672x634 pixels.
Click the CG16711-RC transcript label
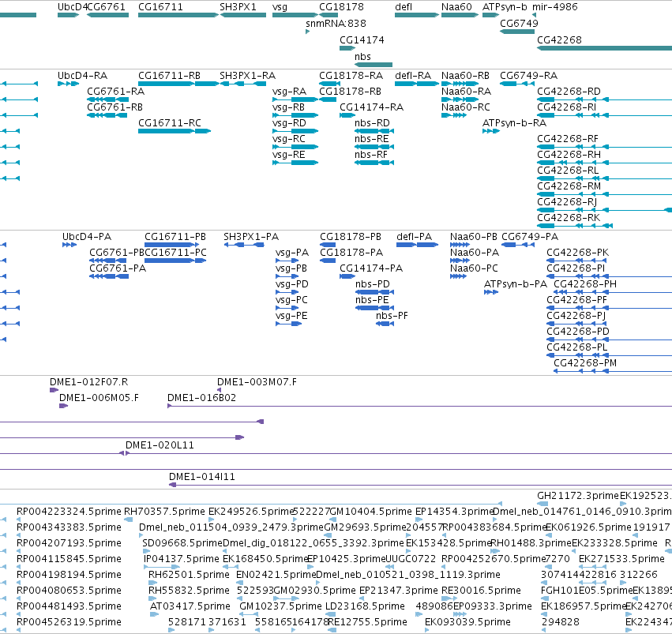pos(169,123)
